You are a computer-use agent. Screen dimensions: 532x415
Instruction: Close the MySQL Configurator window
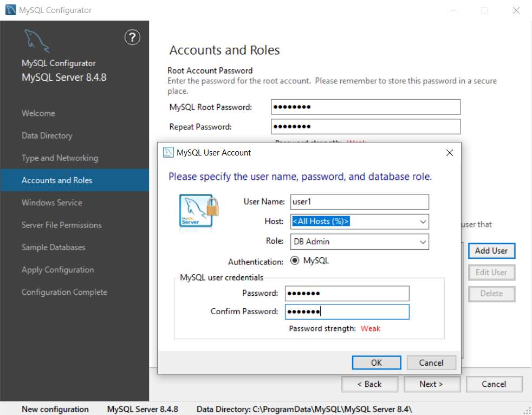click(516, 10)
